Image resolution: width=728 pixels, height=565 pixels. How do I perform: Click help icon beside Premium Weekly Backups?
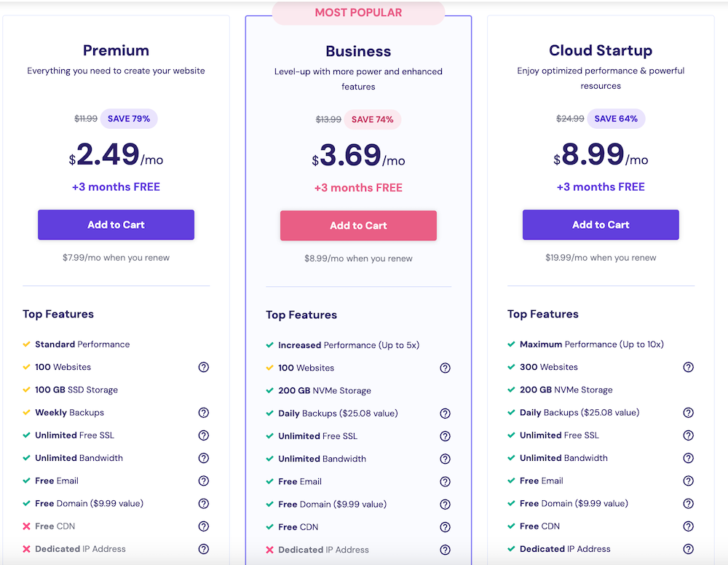click(204, 413)
